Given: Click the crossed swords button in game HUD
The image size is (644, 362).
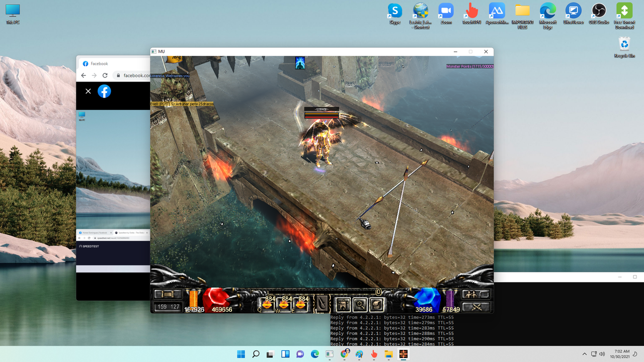Looking at the screenshot, I should (476, 306).
